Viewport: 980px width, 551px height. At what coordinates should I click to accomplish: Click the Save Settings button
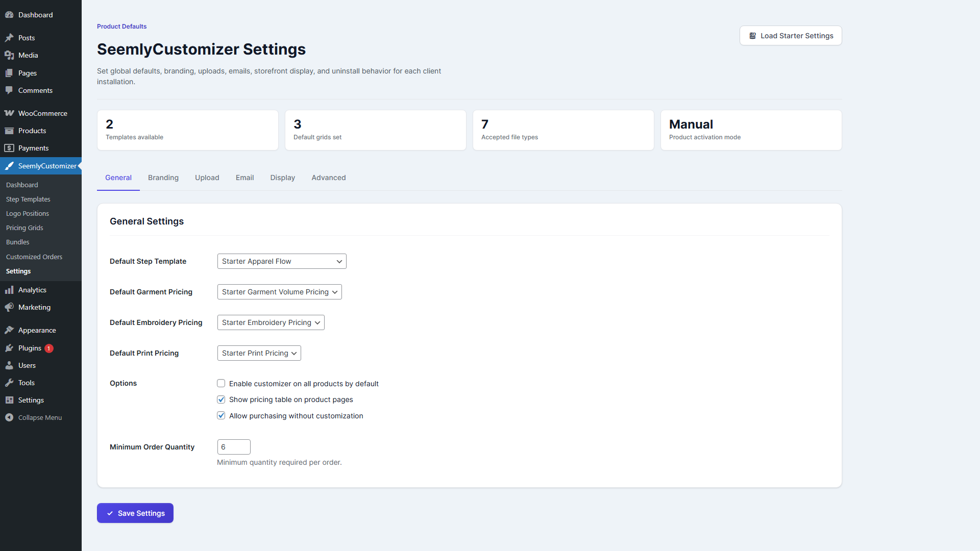(135, 513)
